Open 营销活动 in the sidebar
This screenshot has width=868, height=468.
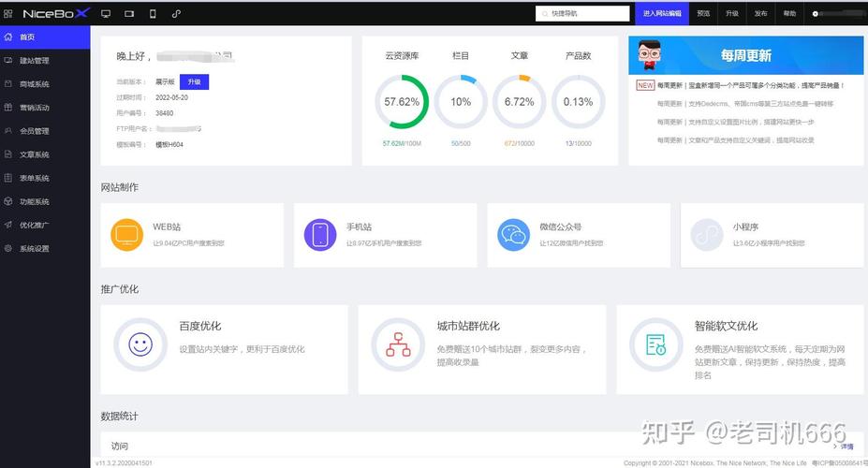coord(45,108)
